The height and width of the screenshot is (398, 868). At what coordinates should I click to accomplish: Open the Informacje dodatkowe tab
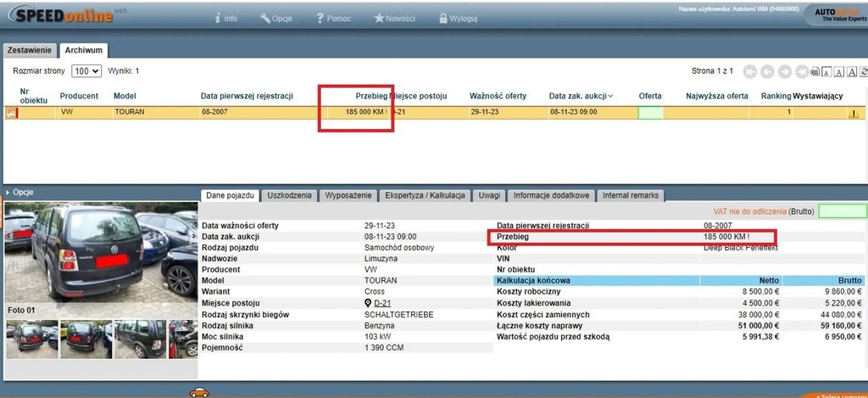coord(552,196)
